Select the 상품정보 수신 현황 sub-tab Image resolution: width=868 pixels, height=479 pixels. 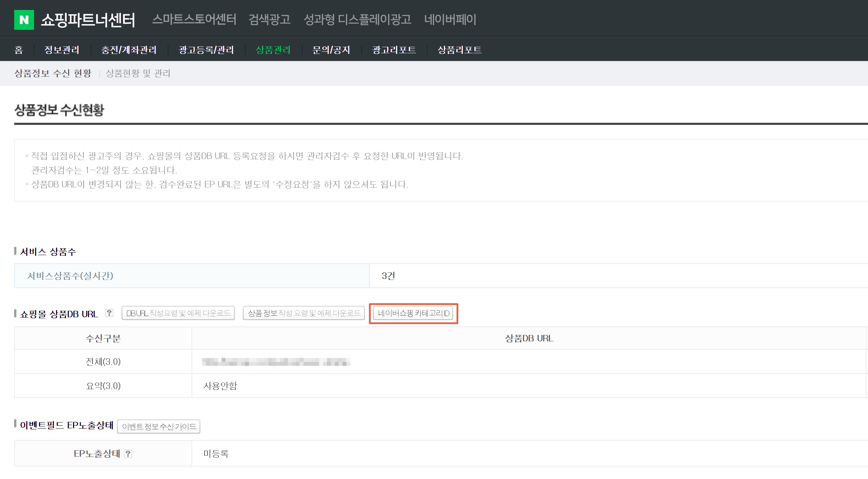(53, 73)
